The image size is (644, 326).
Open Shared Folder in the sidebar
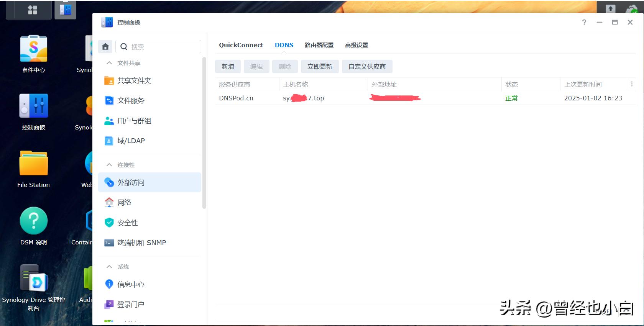(x=134, y=81)
